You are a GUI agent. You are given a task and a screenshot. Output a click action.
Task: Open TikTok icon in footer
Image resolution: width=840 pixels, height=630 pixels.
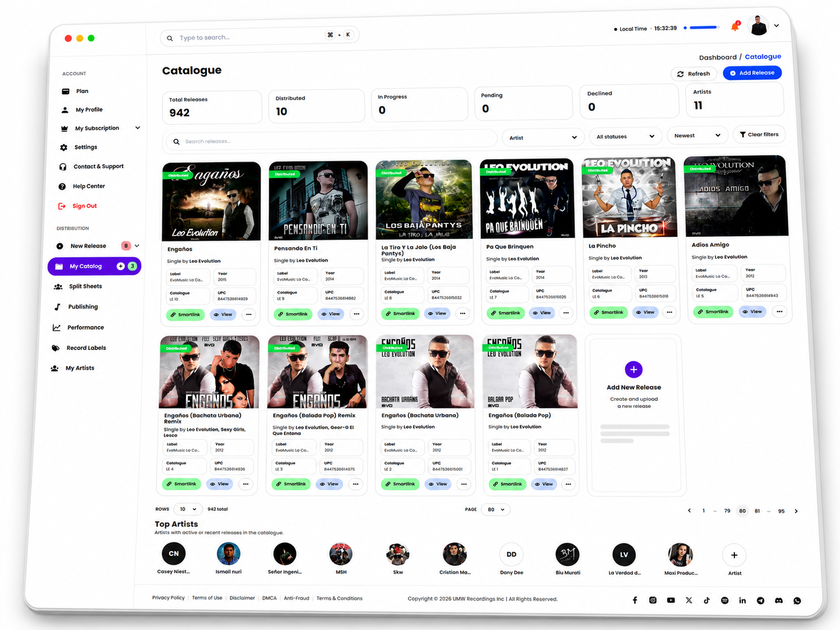coord(707,600)
